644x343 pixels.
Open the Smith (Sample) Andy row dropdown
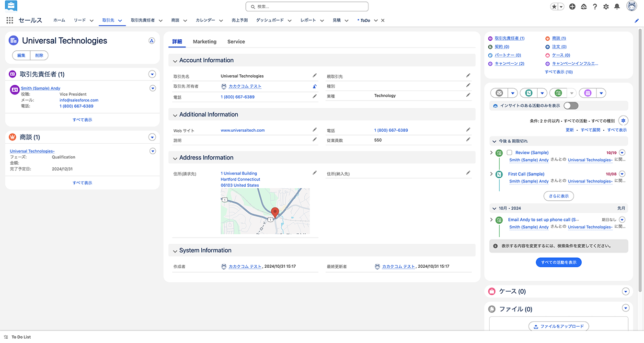pyautogui.click(x=153, y=88)
